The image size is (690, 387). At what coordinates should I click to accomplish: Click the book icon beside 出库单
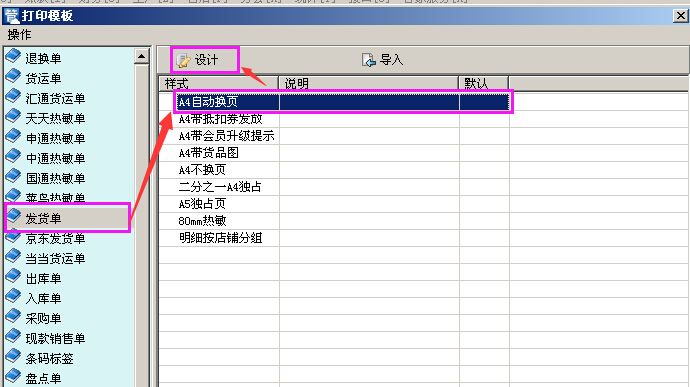tap(13, 276)
